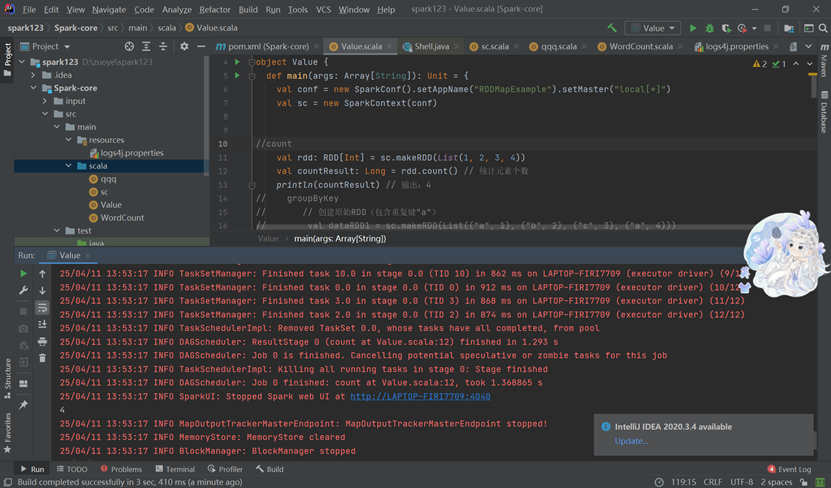Open the Refactor menu
Screen dimensions: 831x488
tap(215, 10)
